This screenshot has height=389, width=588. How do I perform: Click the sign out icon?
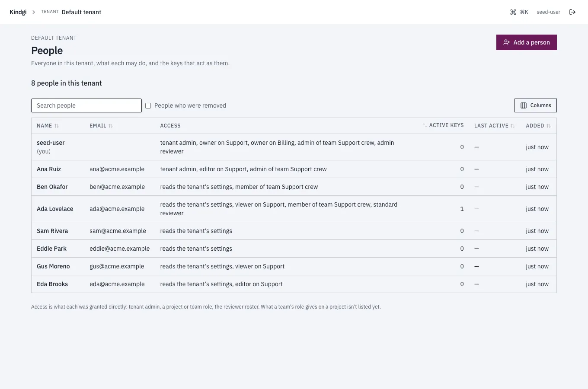click(572, 12)
